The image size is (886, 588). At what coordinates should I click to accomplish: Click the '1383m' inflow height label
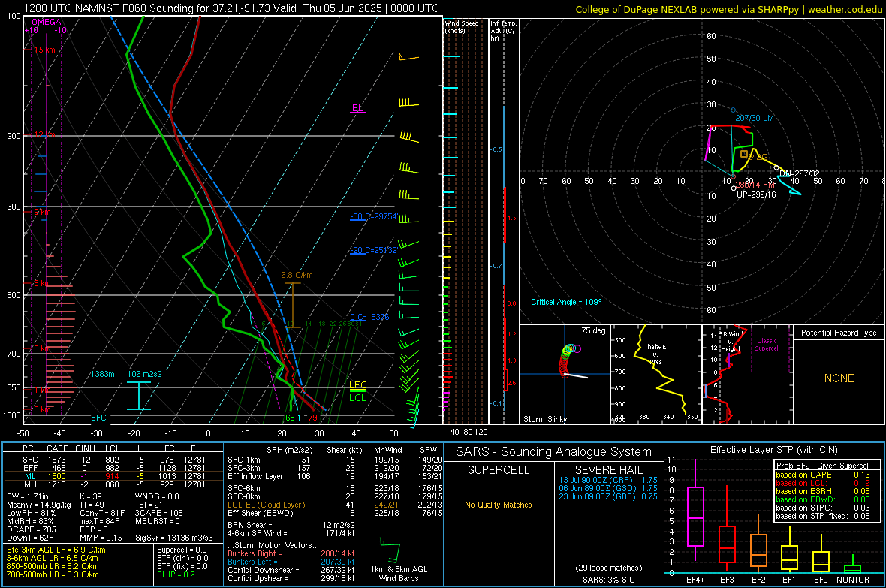pyautogui.click(x=102, y=374)
